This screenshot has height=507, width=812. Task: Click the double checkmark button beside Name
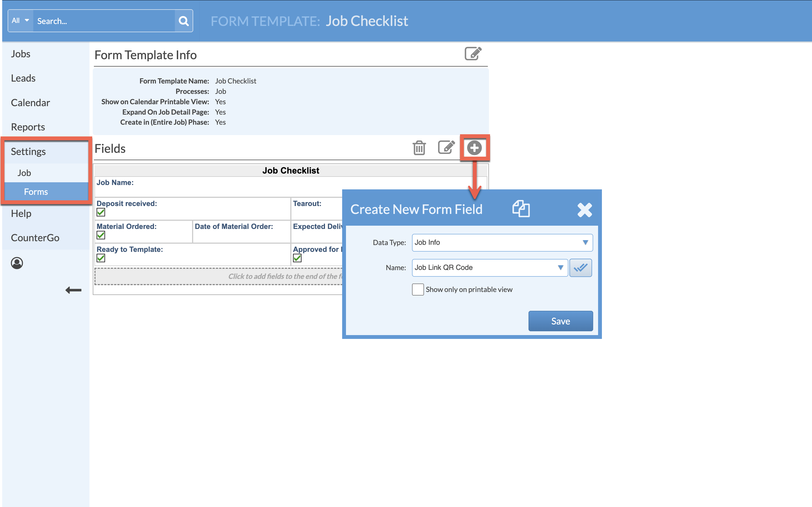pyautogui.click(x=580, y=268)
